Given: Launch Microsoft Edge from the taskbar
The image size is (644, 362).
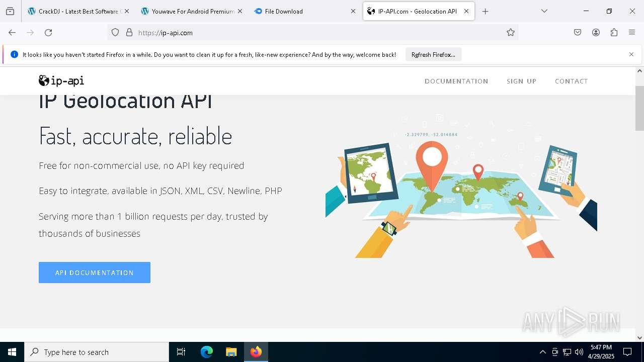Looking at the screenshot, I should coord(207,352).
